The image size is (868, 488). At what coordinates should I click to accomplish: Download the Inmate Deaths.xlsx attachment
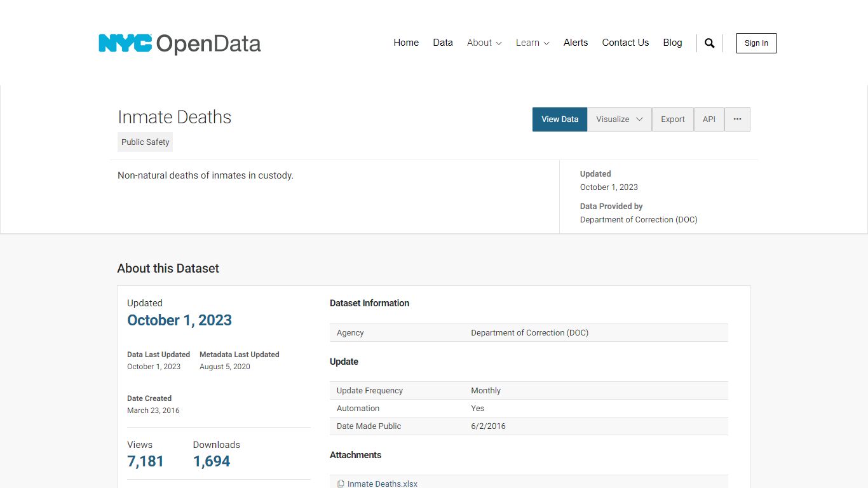point(383,484)
